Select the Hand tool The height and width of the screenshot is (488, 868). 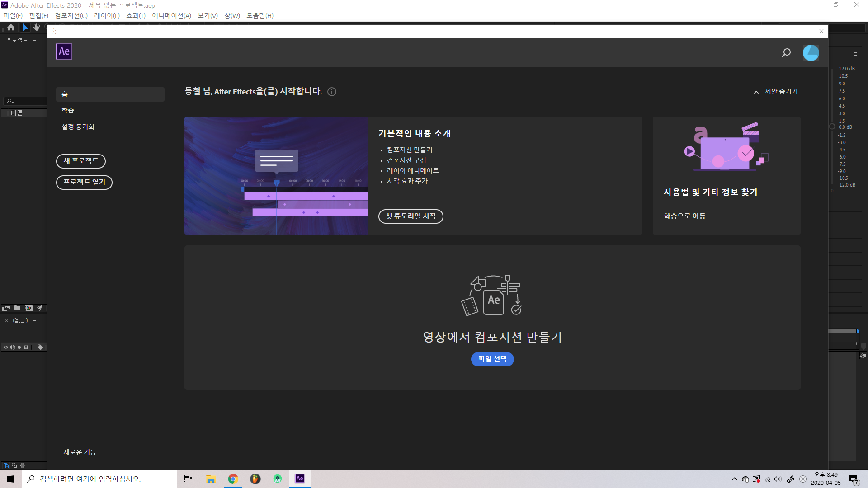(x=37, y=28)
